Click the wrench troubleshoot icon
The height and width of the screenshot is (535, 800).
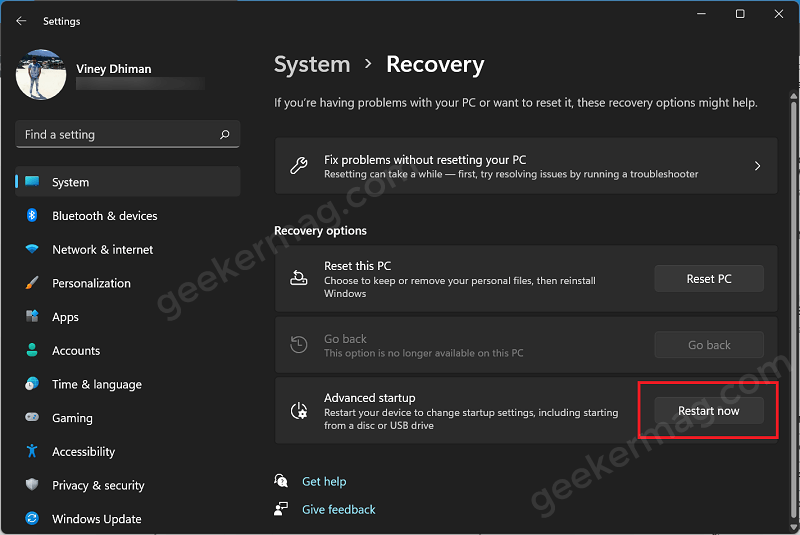click(x=299, y=166)
